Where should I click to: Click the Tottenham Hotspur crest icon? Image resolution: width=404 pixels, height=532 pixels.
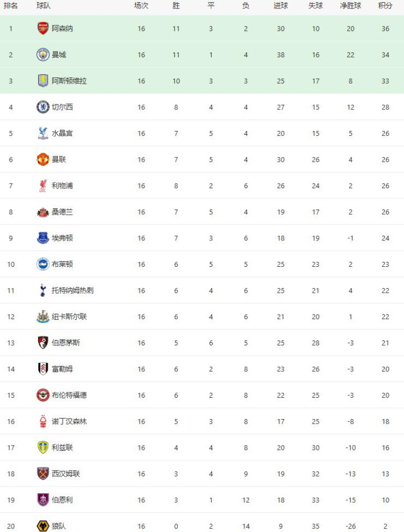[43, 290]
